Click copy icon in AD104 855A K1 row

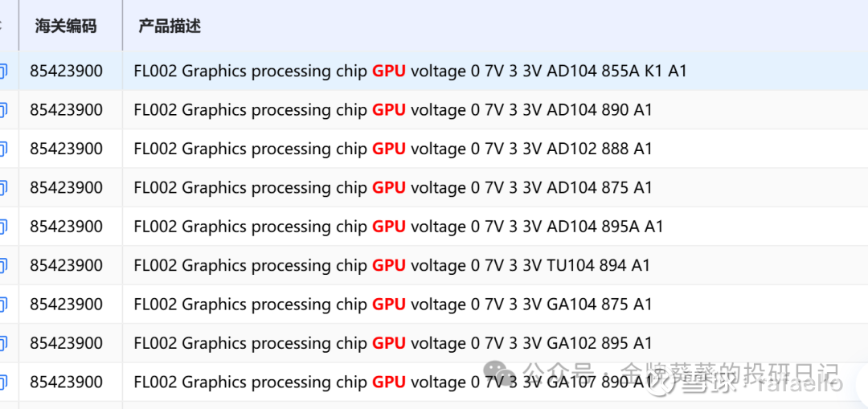(2, 71)
